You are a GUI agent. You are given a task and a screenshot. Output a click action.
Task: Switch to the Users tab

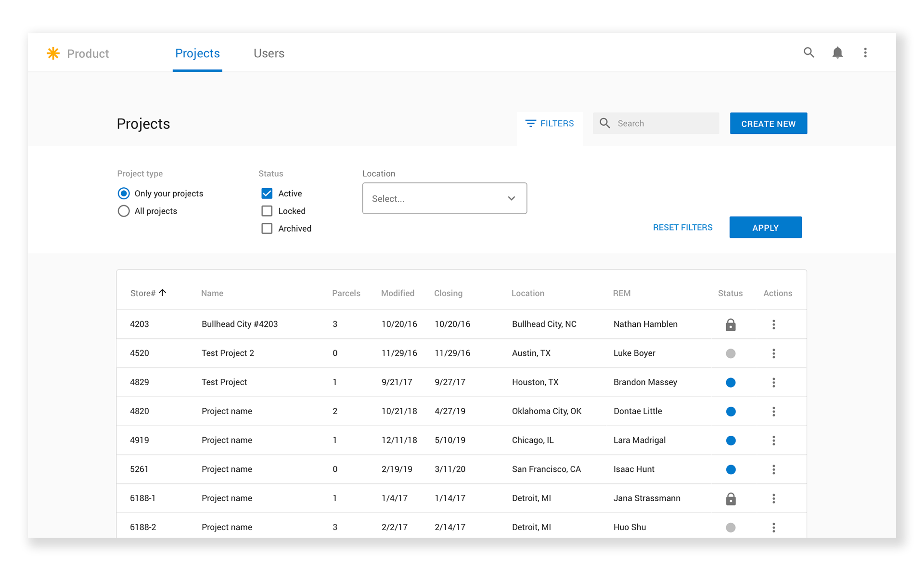pos(269,53)
